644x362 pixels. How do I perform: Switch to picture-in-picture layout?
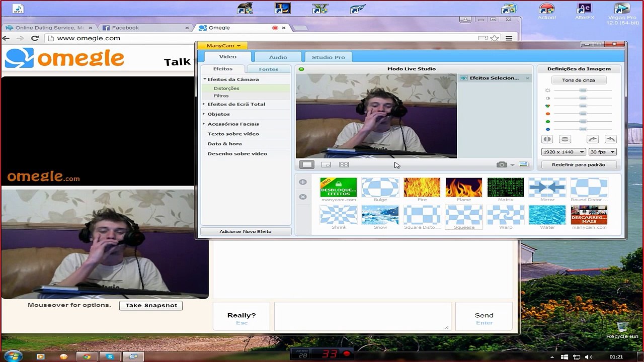[326, 164]
